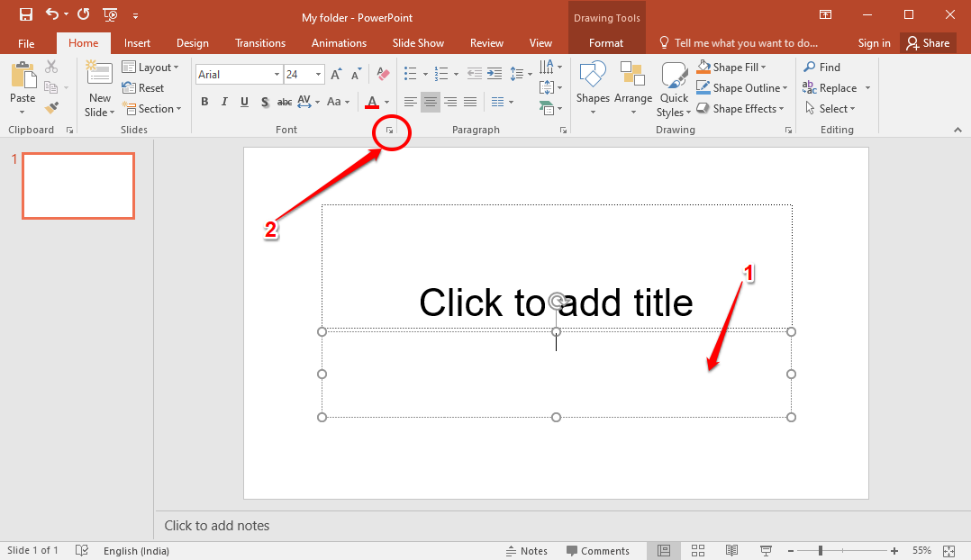971x560 pixels.
Task: Open the Font dialog box launcher
Action: (x=390, y=131)
